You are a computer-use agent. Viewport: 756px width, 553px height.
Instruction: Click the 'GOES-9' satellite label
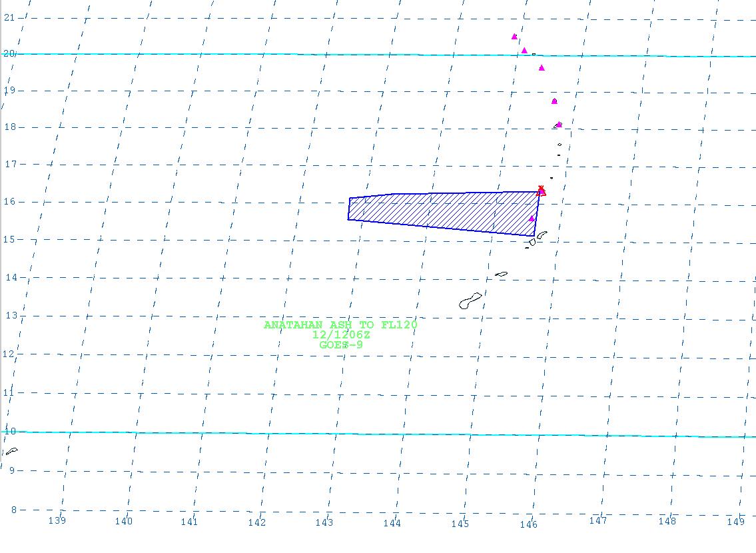tap(341, 344)
